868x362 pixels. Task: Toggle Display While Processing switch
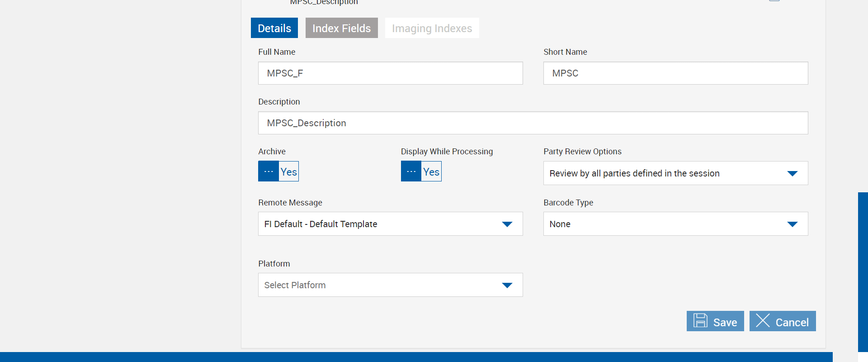click(421, 171)
